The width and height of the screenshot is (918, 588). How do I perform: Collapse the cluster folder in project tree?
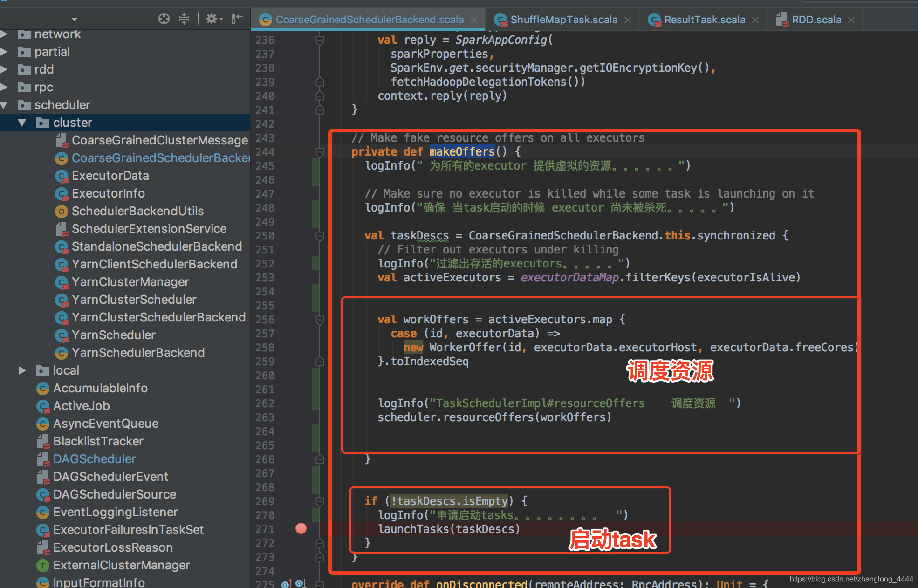pyautogui.click(x=21, y=123)
